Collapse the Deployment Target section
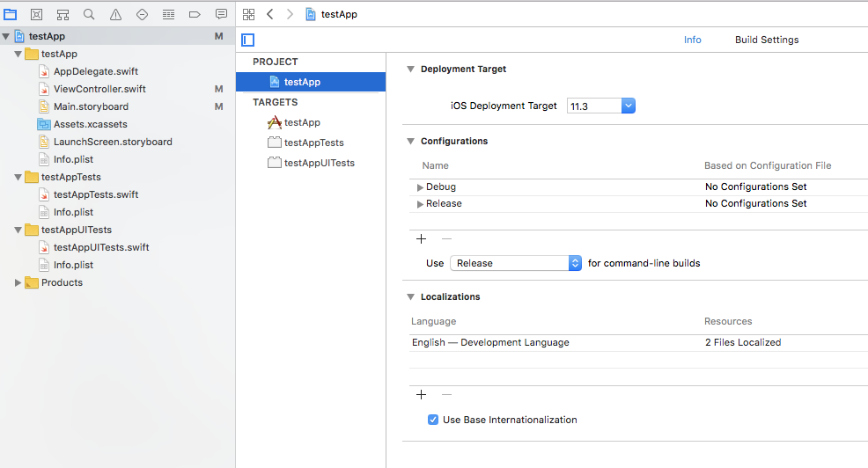This screenshot has height=468, width=868. tap(411, 69)
